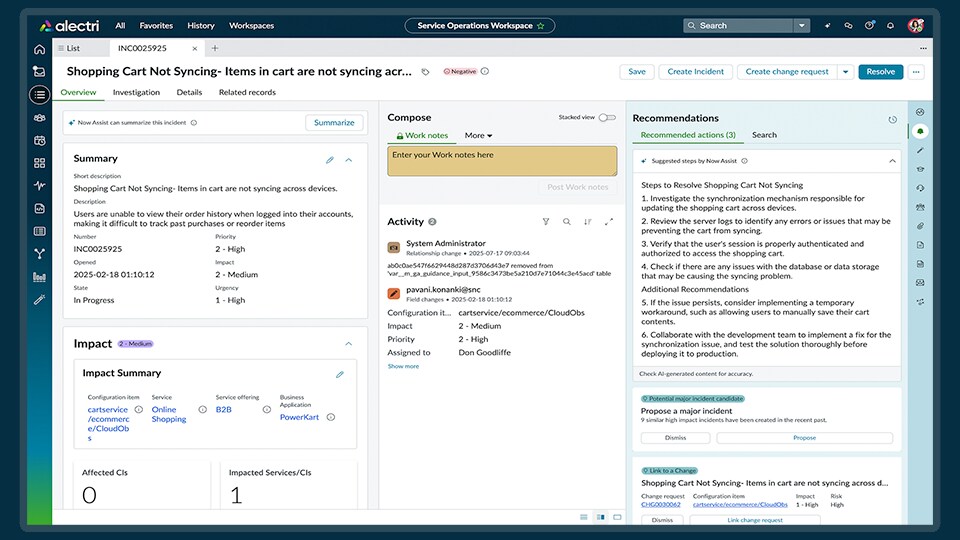Dismiss the Propose a major incident card
Viewport: 960px width, 540px height.
coord(675,438)
